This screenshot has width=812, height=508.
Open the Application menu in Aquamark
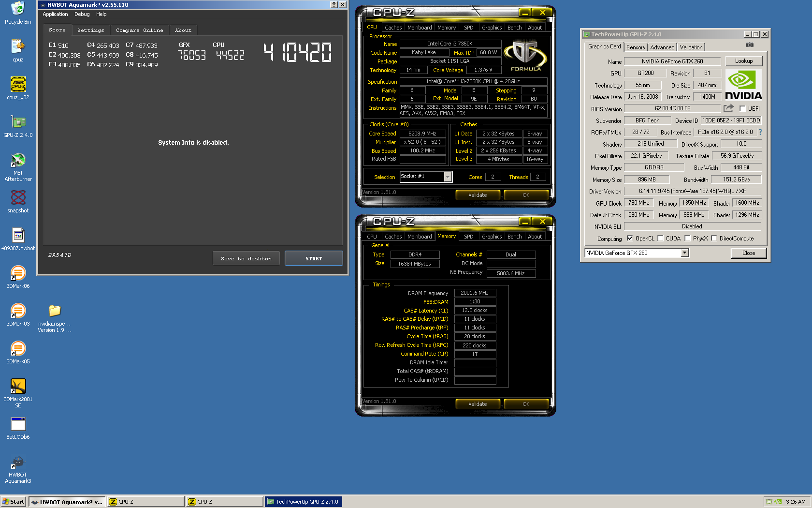[55, 14]
